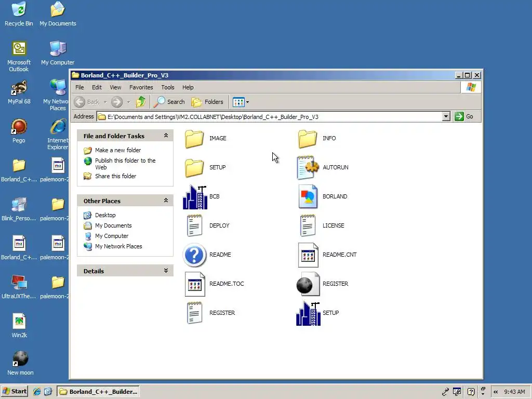Select the BCB application icon

click(x=195, y=197)
